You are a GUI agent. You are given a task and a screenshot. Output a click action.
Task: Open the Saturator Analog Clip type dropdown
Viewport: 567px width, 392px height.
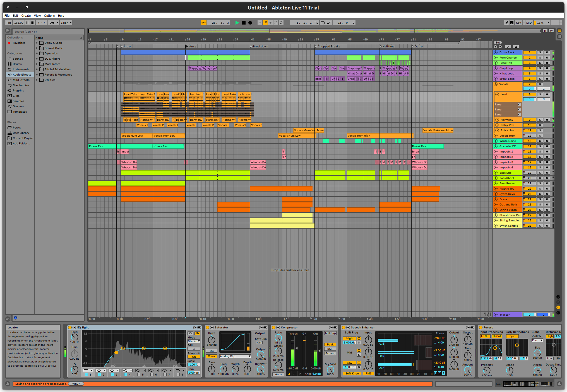pos(235,356)
